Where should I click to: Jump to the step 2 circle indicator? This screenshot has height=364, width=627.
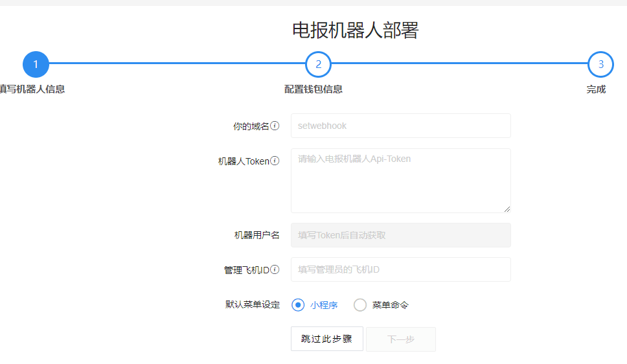[x=318, y=64]
